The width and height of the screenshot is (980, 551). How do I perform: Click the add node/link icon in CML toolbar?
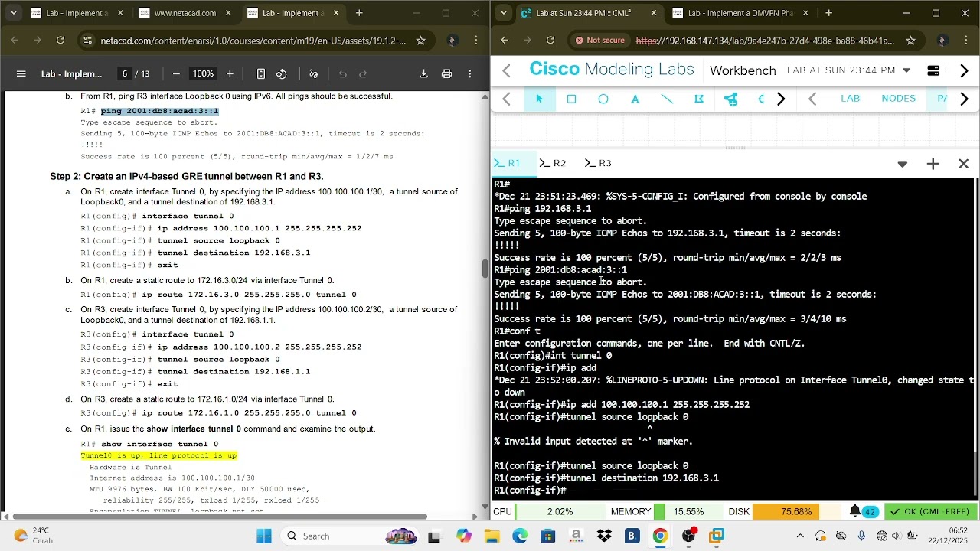pos(730,99)
